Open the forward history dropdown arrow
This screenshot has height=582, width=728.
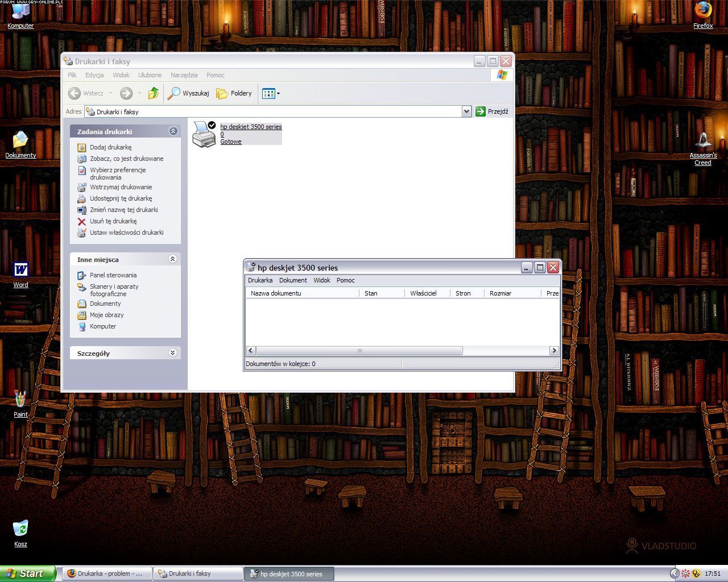pos(139,93)
